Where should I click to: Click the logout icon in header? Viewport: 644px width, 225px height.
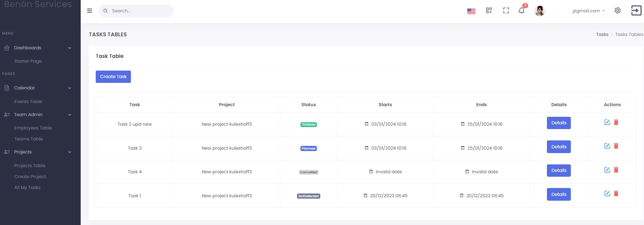click(636, 10)
